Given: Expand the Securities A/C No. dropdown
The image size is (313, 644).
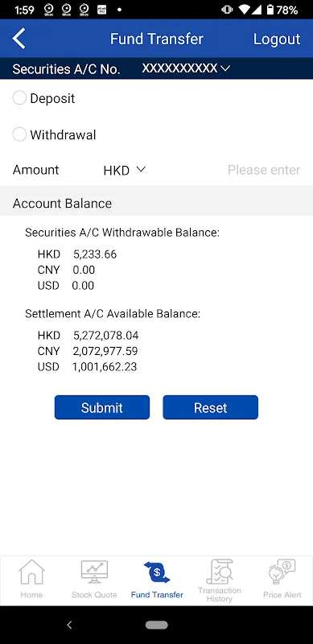Looking at the screenshot, I should [186, 68].
